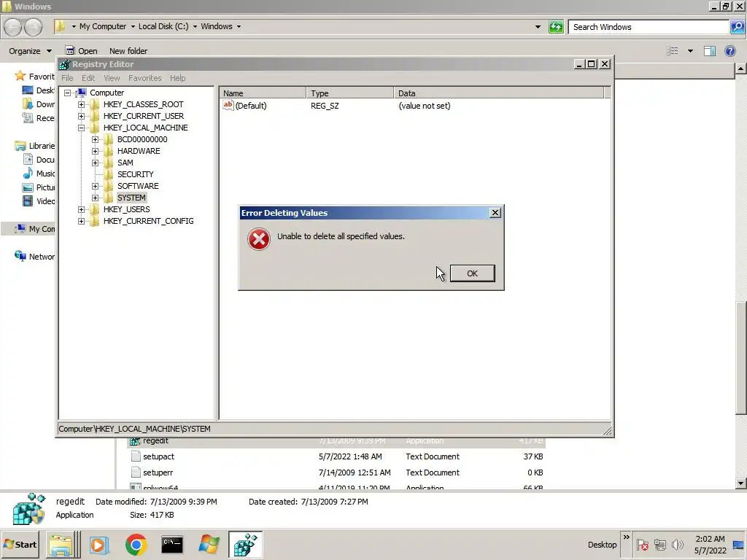The image size is (747, 560).
Task: Select SECURITY key in tree
Action: [135, 174]
